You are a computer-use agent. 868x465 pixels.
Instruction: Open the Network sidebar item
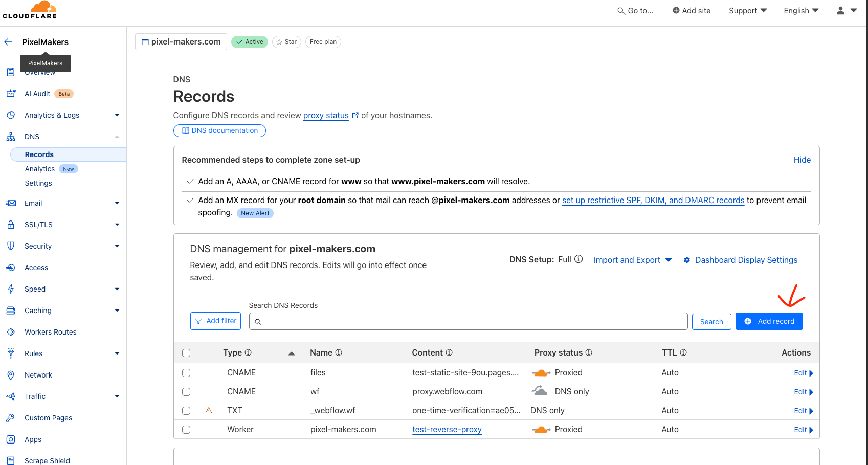click(x=38, y=375)
